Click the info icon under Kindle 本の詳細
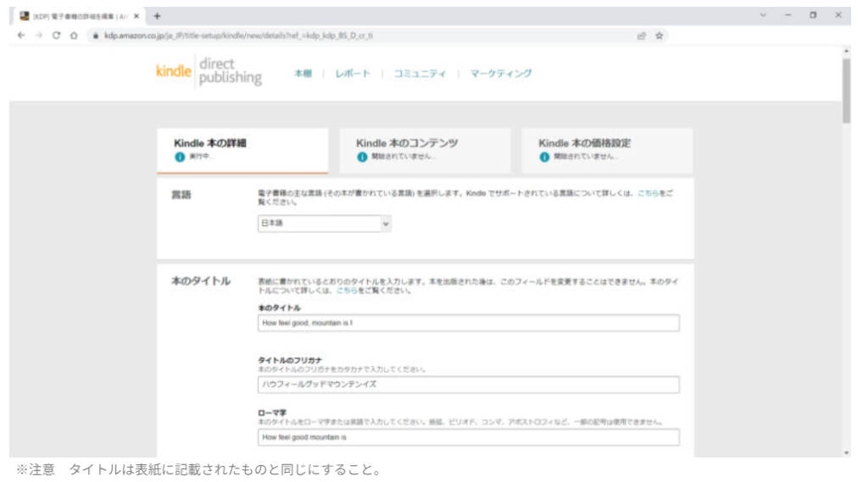This screenshot has width=868, height=482. pyautogui.click(x=180, y=158)
